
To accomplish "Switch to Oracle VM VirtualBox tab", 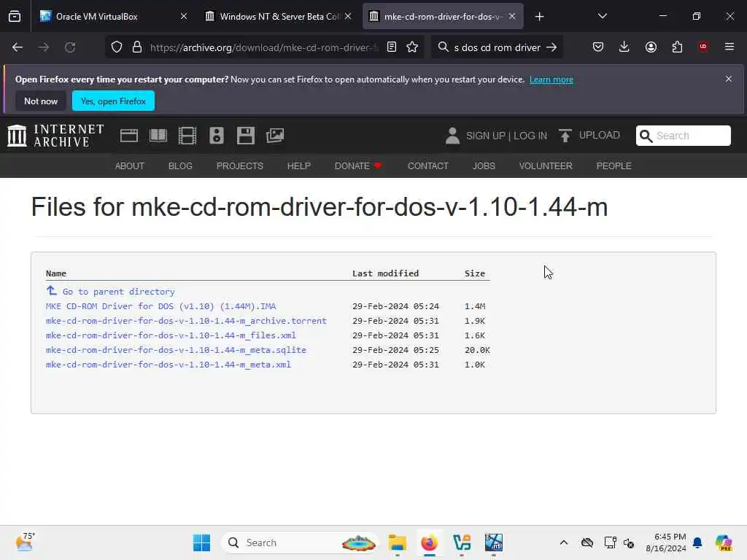I will coord(112,16).
